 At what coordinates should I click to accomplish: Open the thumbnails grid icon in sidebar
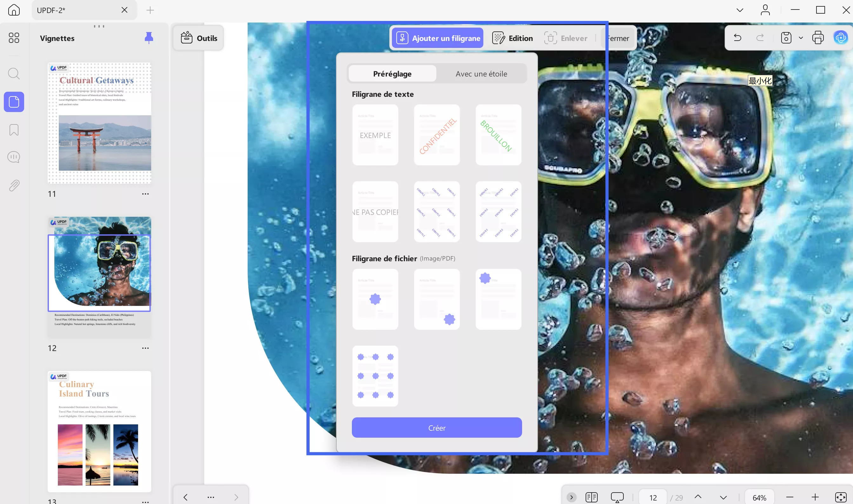coord(14,38)
